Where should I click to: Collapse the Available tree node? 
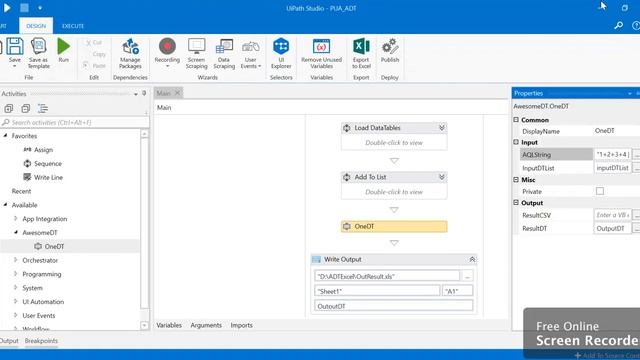tap(5, 204)
